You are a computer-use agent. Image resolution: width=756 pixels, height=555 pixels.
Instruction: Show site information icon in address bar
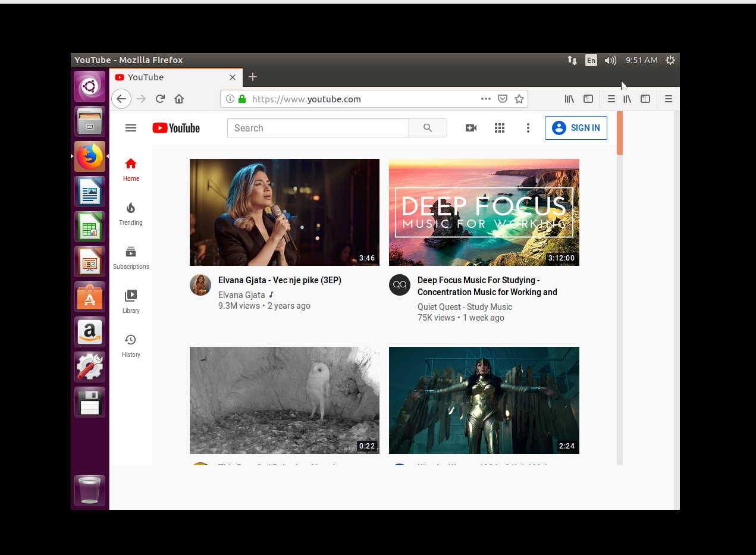click(x=230, y=99)
